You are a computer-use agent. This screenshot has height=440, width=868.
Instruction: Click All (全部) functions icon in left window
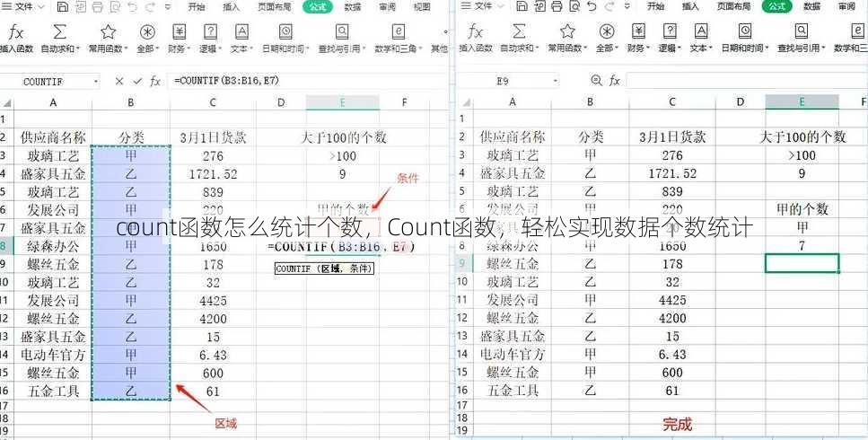[147, 31]
